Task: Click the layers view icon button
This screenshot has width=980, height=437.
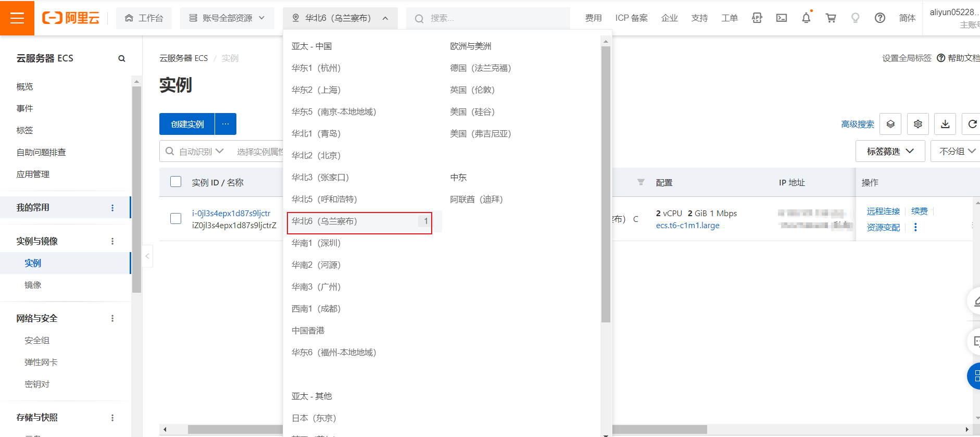Action: click(x=890, y=124)
